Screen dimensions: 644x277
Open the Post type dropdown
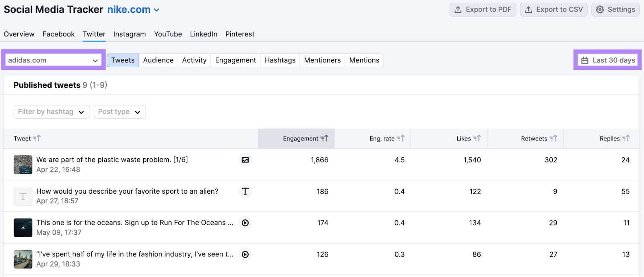(120, 112)
